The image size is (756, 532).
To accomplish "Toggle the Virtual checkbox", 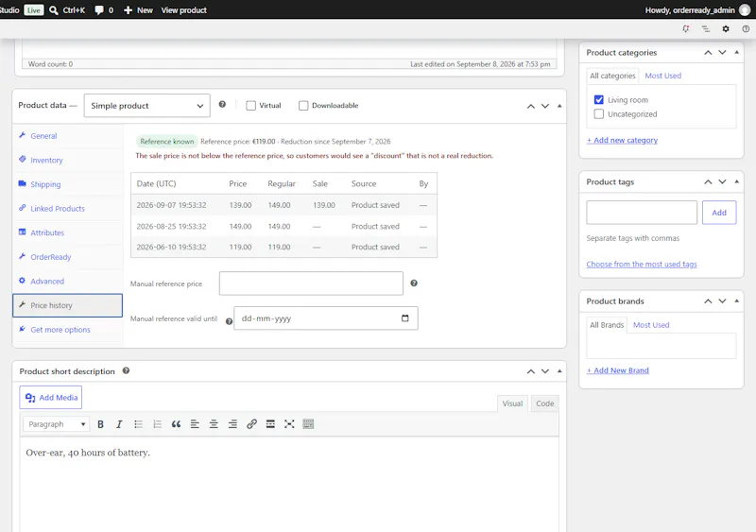I will coord(250,106).
